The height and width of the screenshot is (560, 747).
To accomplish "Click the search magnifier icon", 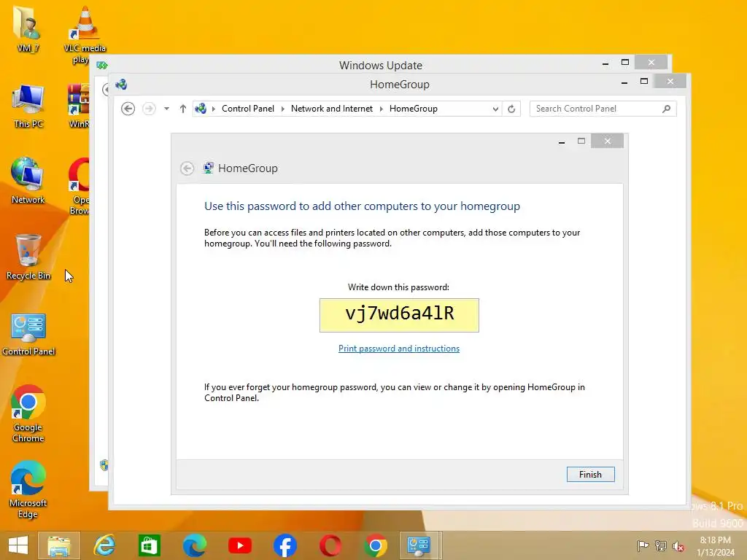I will (x=667, y=109).
